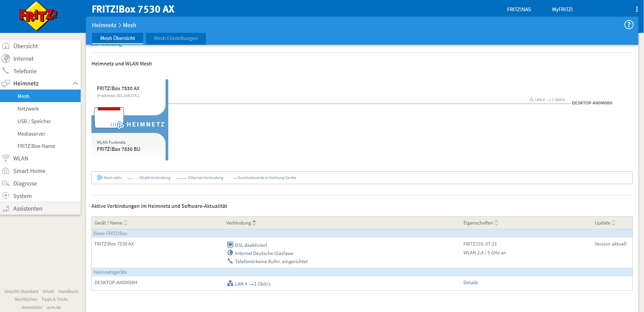
Task: Open the Newsletter footer link
Action: [32, 307]
